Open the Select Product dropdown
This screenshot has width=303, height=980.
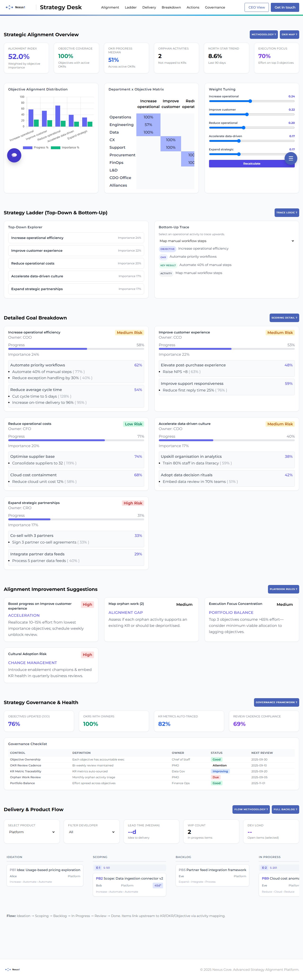(32, 832)
